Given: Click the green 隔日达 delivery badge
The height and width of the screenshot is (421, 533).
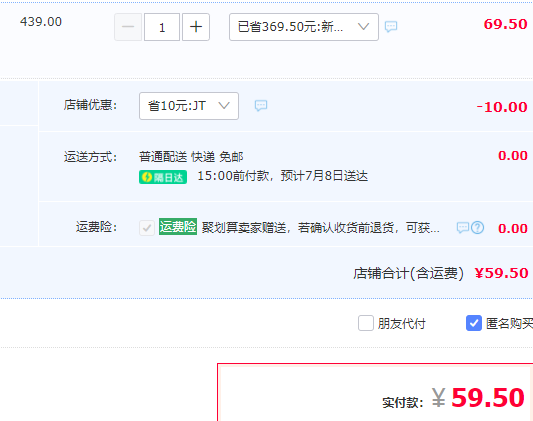Looking at the screenshot, I should (163, 177).
